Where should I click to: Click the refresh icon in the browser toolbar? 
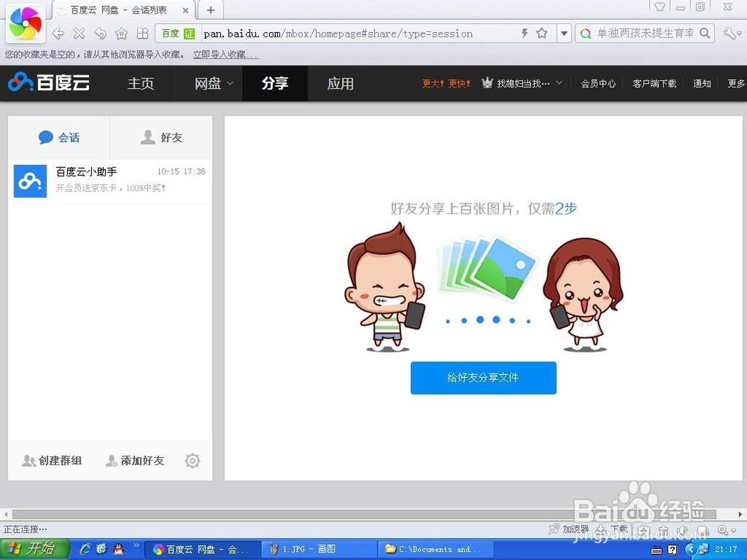tap(99, 34)
